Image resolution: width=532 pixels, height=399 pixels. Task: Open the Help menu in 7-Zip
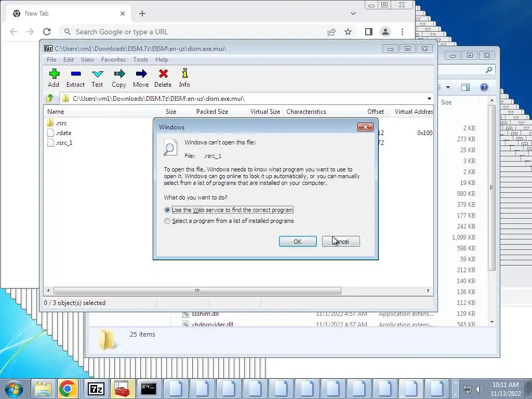tap(162, 60)
